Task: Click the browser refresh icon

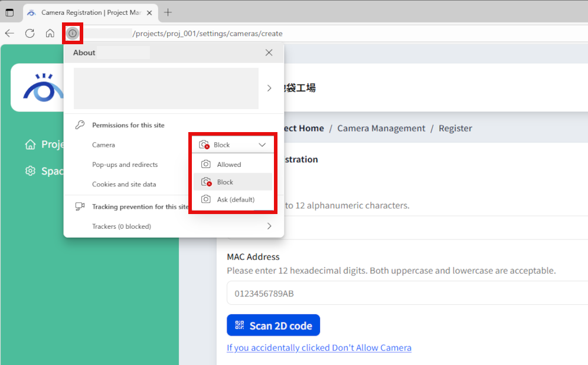Action: pos(30,34)
